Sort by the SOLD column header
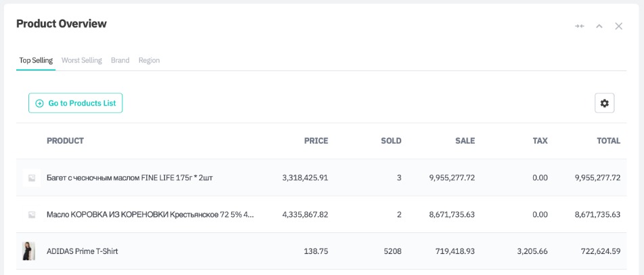 click(391, 141)
